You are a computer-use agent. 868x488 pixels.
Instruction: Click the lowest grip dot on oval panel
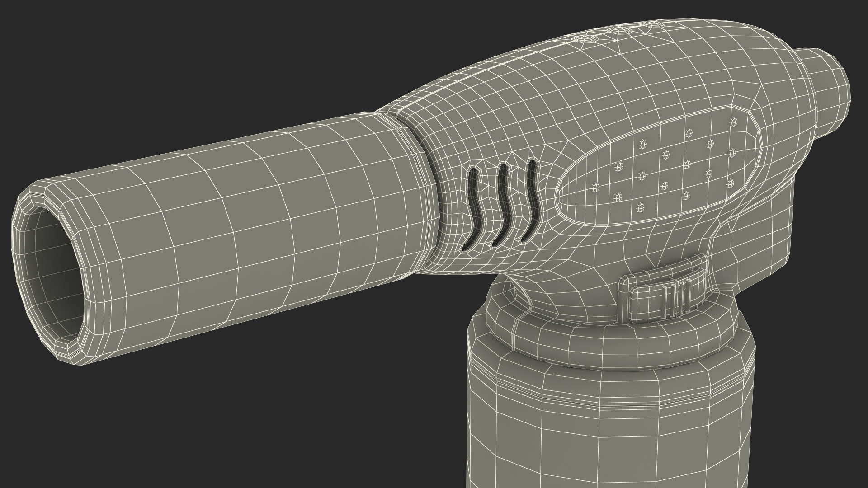coord(640,207)
